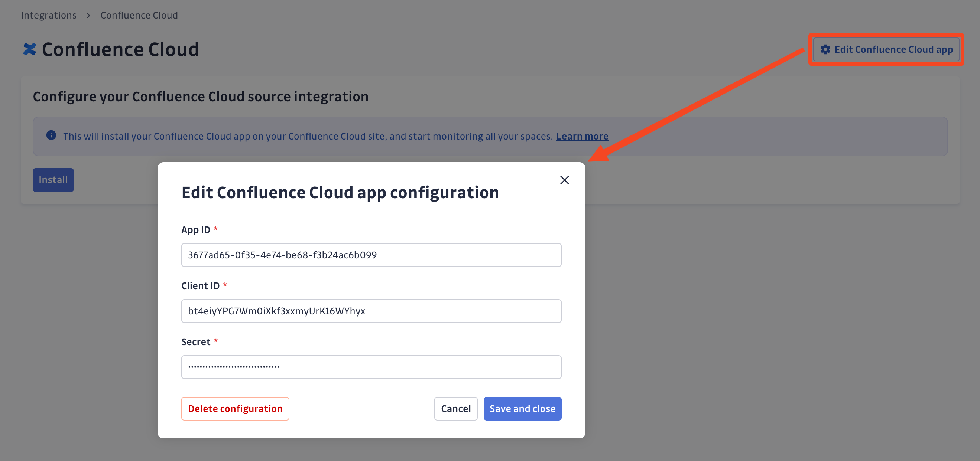Click the 'Edit Confluence Cloud app configuration' title
Screen dimensions: 980x461
click(x=340, y=192)
